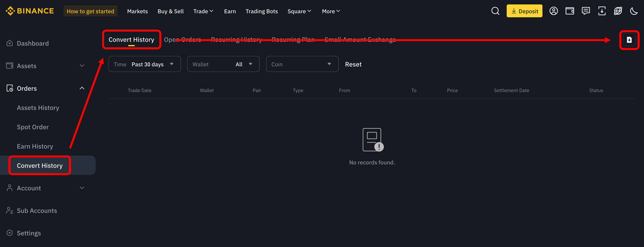
Task: Collapse the Orders sidebar chevron
Action: (82, 88)
